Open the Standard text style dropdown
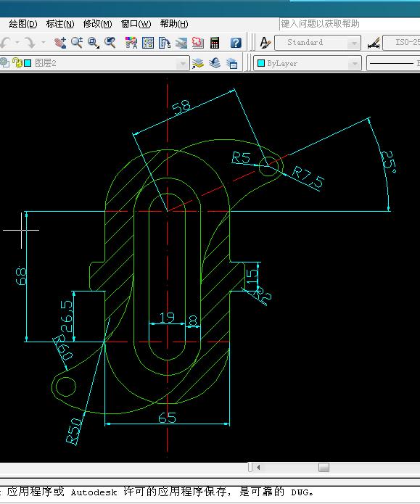This screenshot has height=504, width=420. click(318, 43)
